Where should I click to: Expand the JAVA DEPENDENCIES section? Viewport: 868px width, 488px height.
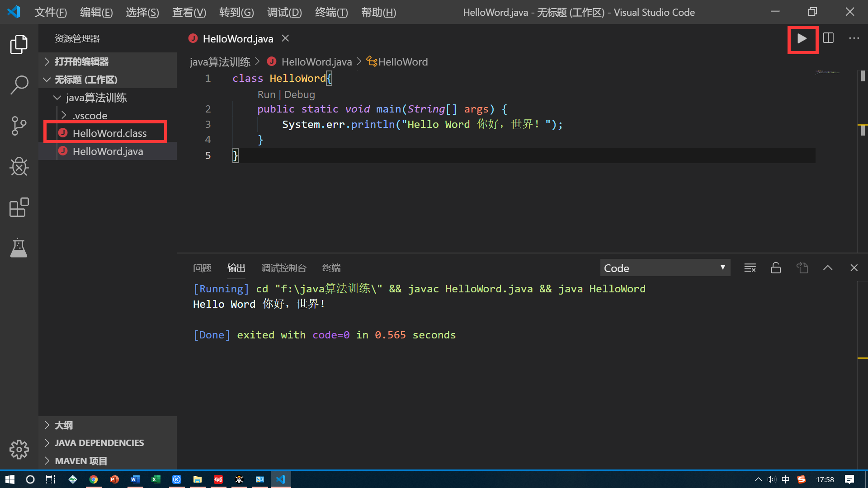(99, 443)
